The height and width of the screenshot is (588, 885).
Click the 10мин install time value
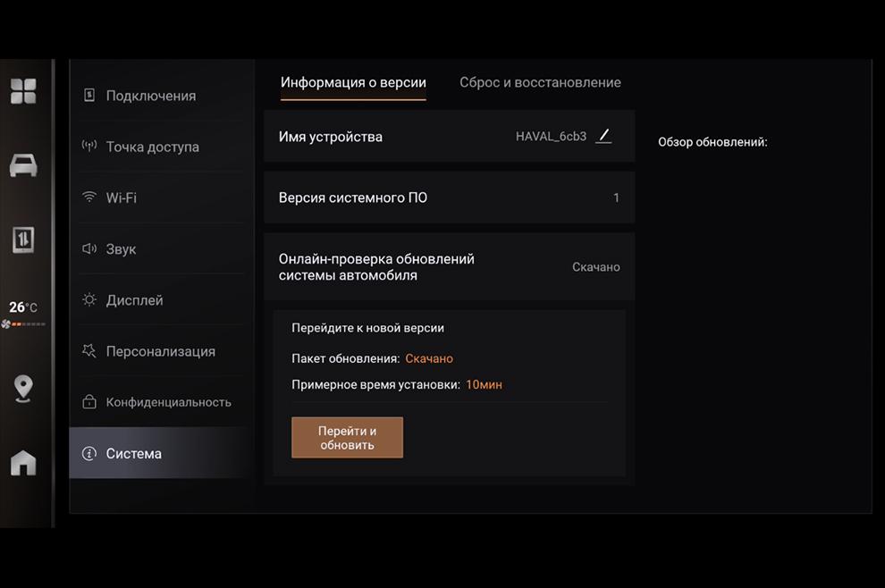point(484,384)
